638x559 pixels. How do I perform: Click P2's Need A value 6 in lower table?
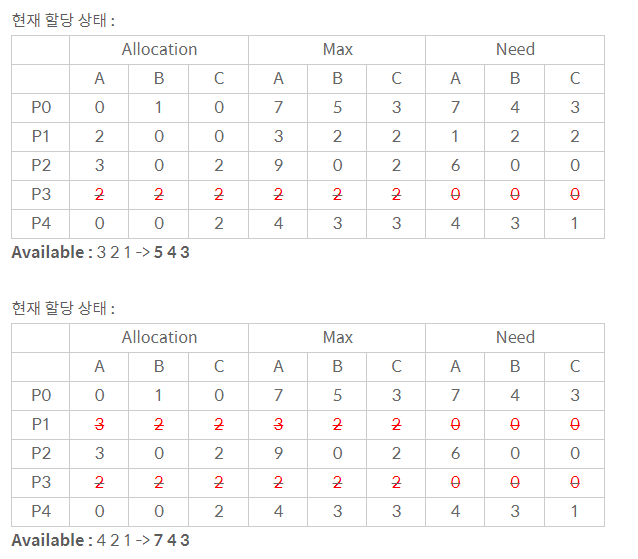point(456,453)
